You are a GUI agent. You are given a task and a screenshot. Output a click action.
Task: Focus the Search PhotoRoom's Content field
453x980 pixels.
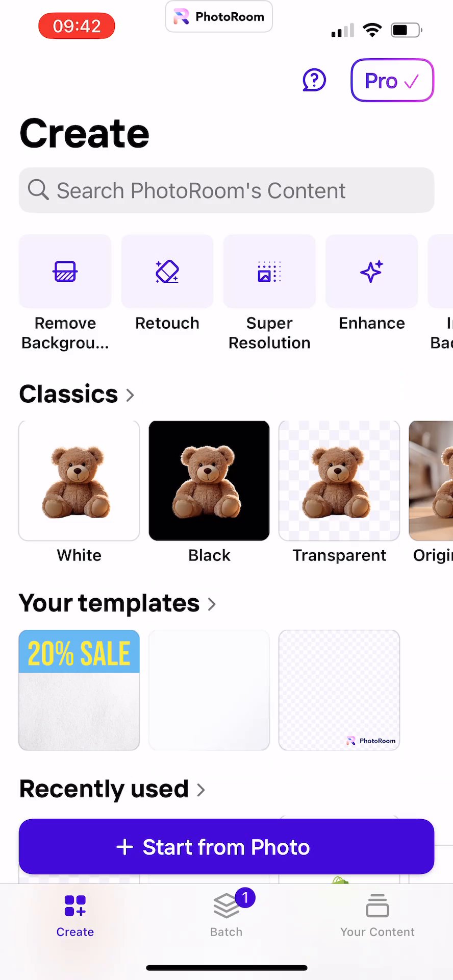click(226, 190)
